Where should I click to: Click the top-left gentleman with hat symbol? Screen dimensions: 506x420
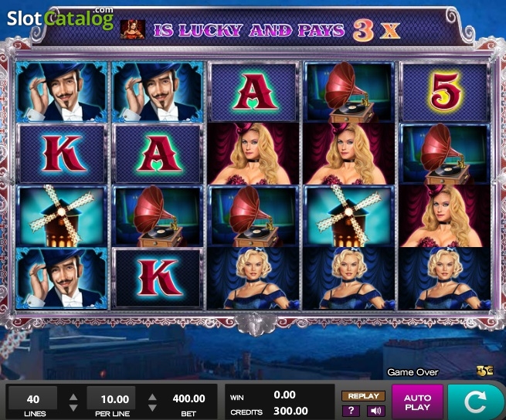tap(61, 92)
